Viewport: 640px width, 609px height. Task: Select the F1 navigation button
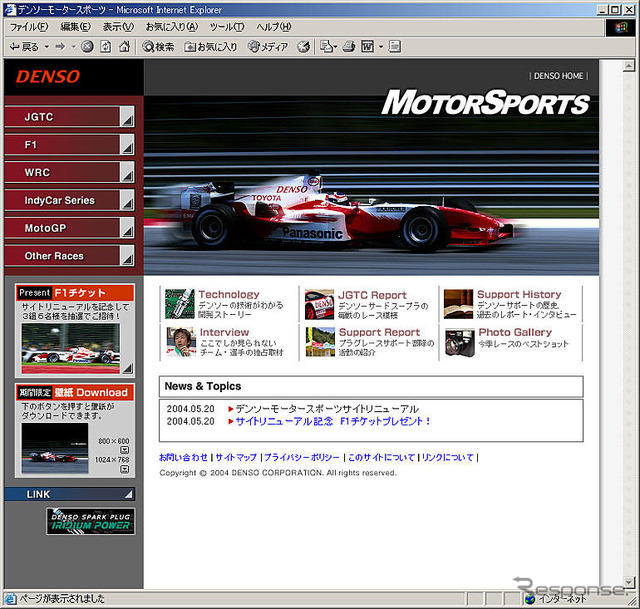(x=69, y=144)
